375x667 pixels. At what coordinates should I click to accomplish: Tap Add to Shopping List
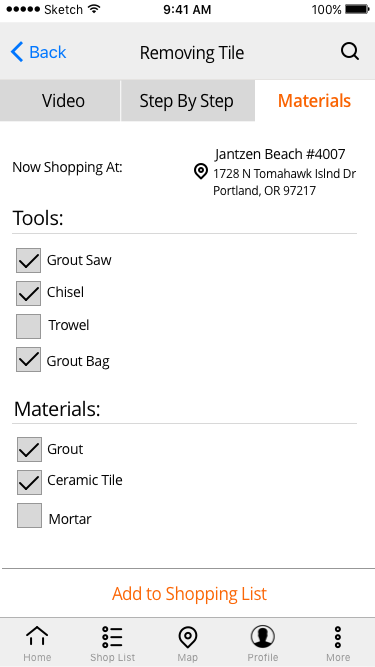(189, 593)
